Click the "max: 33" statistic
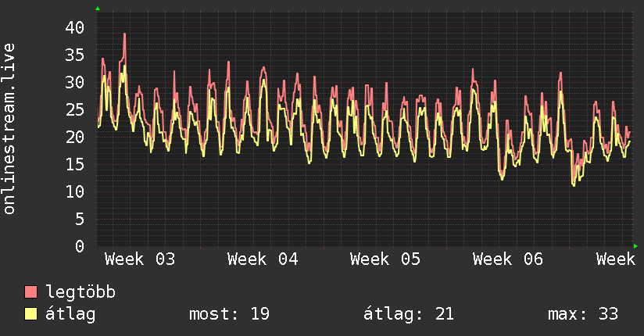 pos(582,314)
